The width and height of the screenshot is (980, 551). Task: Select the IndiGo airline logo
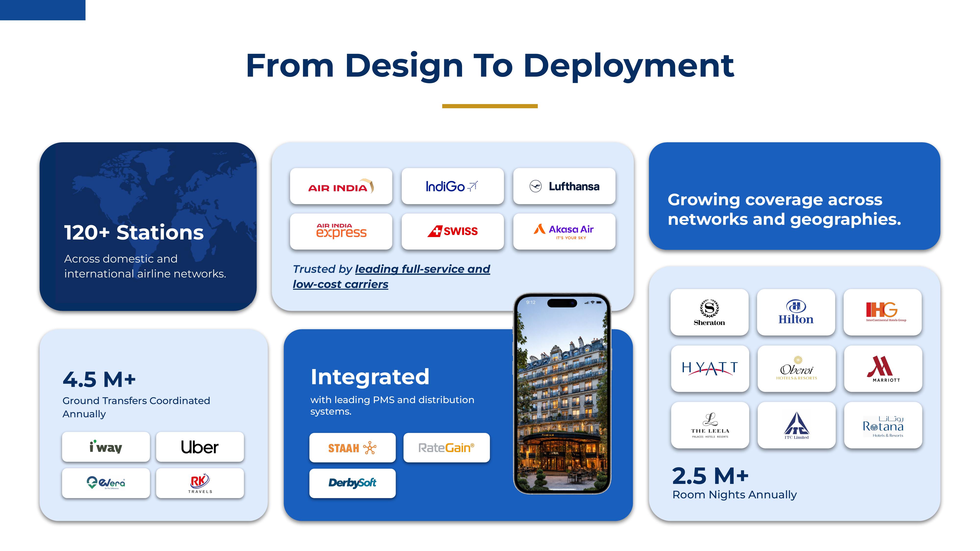452,186
